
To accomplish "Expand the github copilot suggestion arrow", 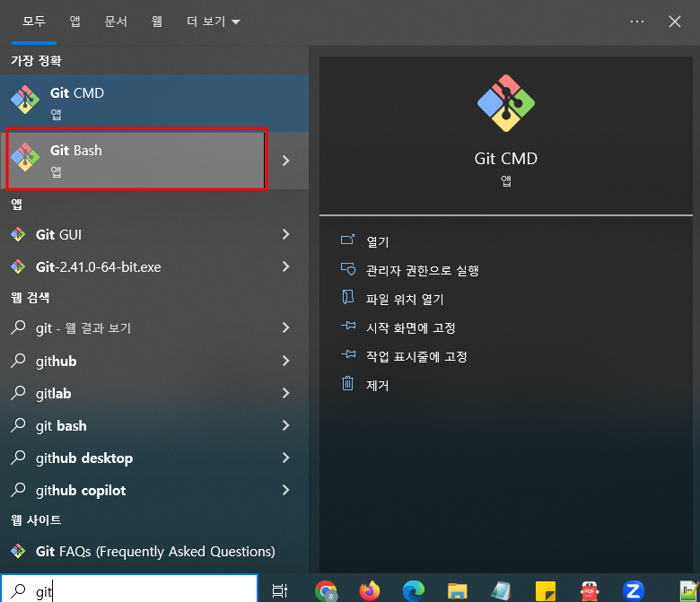I will 286,490.
